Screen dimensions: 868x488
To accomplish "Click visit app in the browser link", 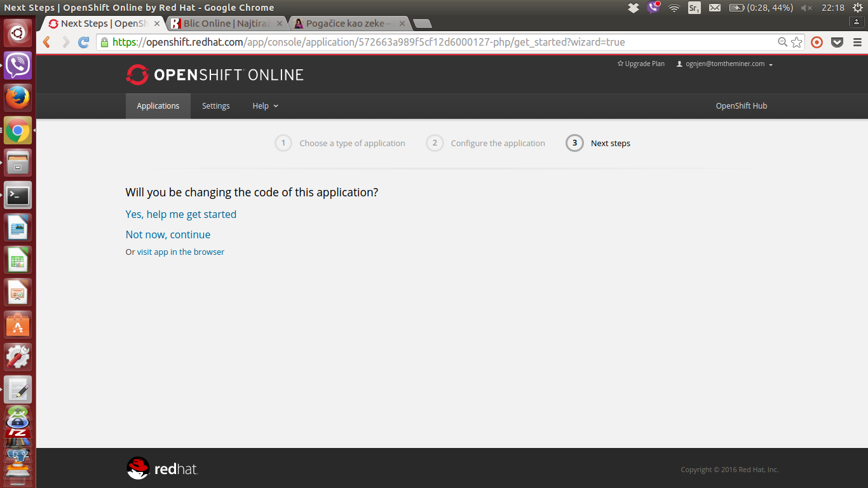I will [180, 252].
